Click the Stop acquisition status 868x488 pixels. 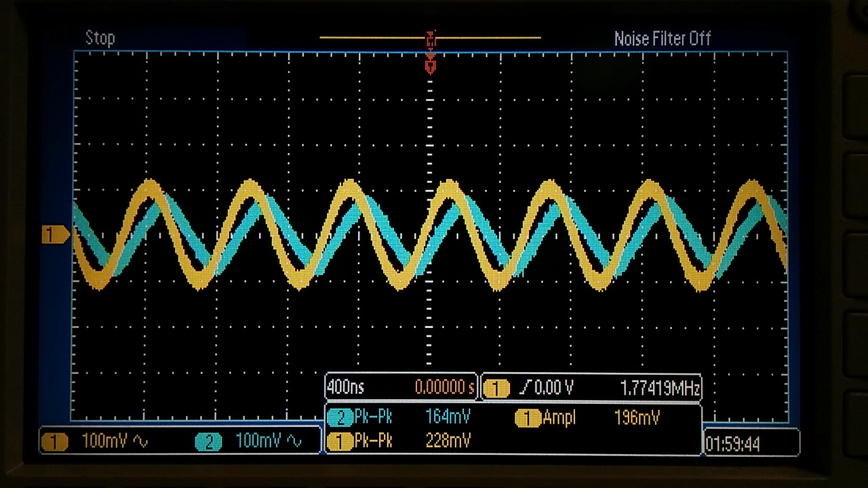100,38
